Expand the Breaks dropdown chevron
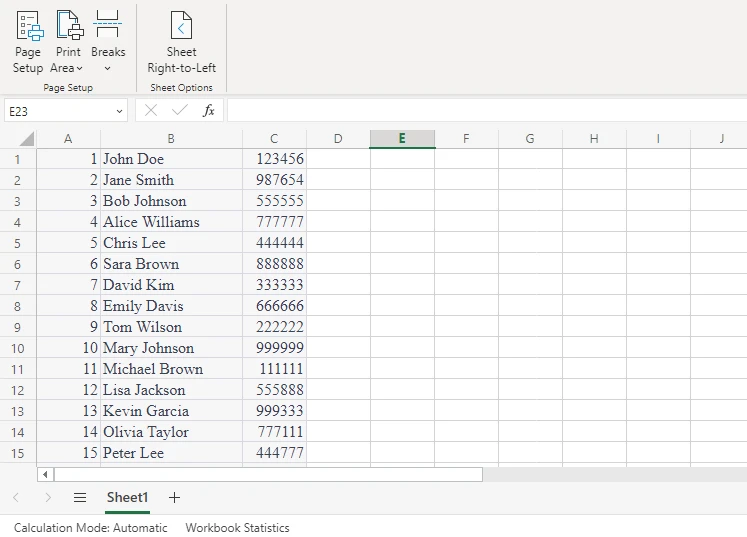This screenshot has width=747, height=537. coord(108,68)
